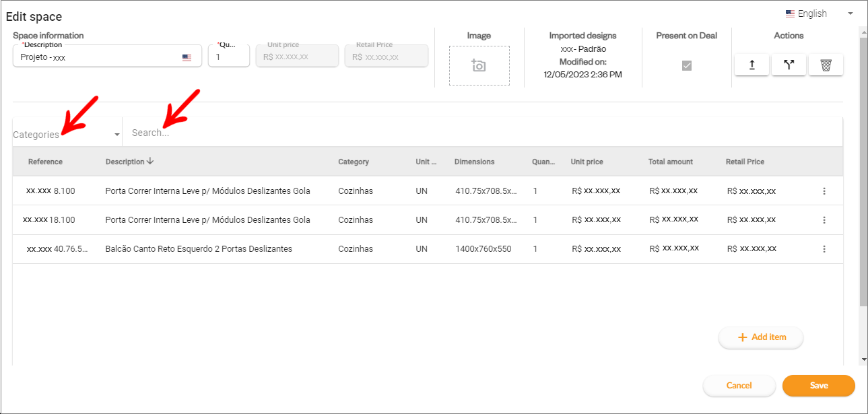Click the add image camera placeholder
Screen dimensions: 868x414
(x=479, y=65)
